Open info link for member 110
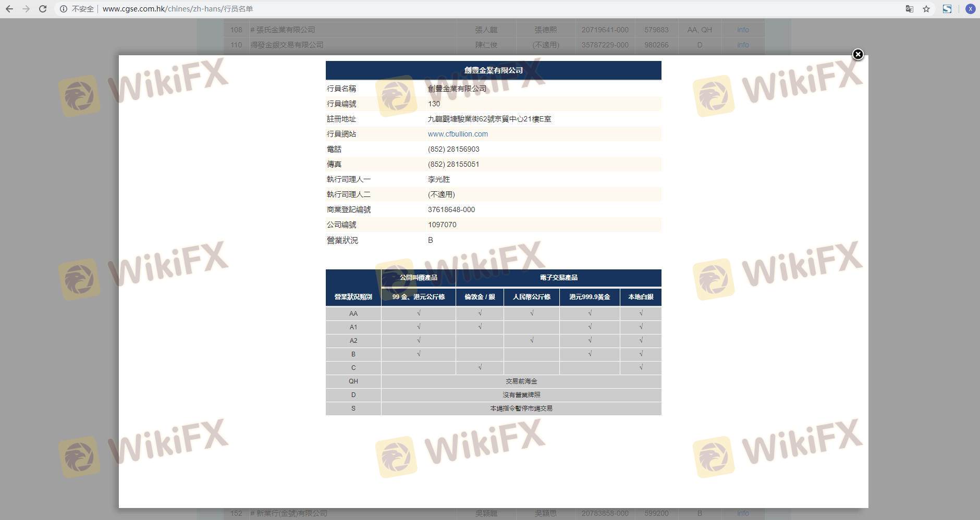 pyautogui.click(x=743, y=45)
